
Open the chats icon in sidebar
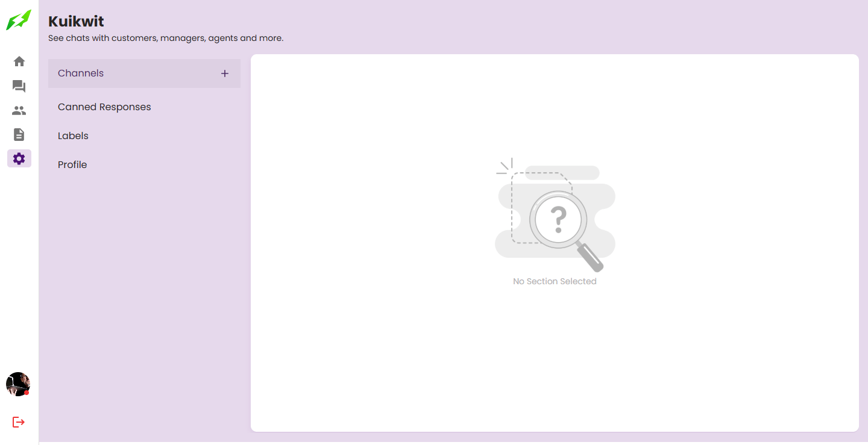19,87
